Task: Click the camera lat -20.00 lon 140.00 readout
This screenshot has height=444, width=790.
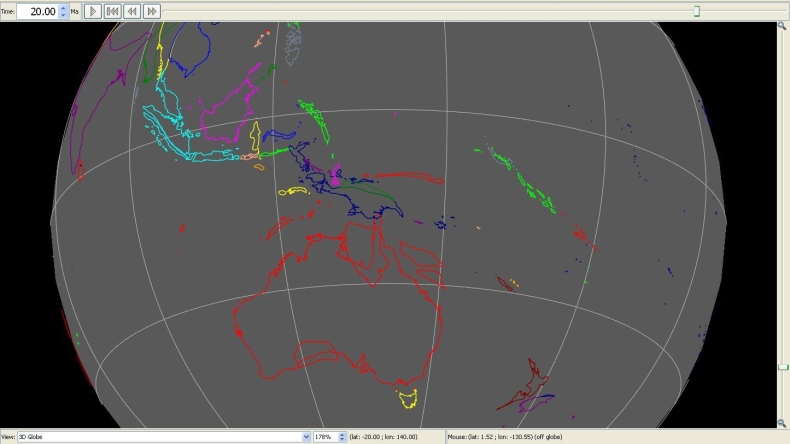Action: click(x=383, y=437)
